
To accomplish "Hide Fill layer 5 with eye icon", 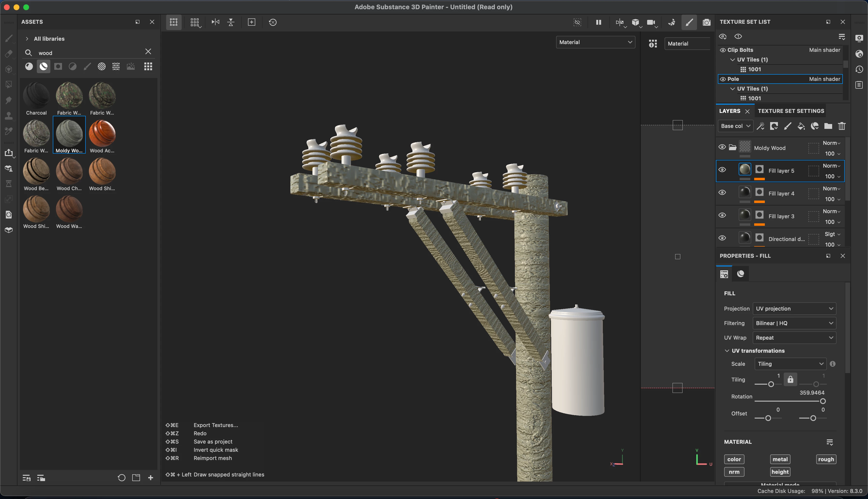I will pos(722,170).
